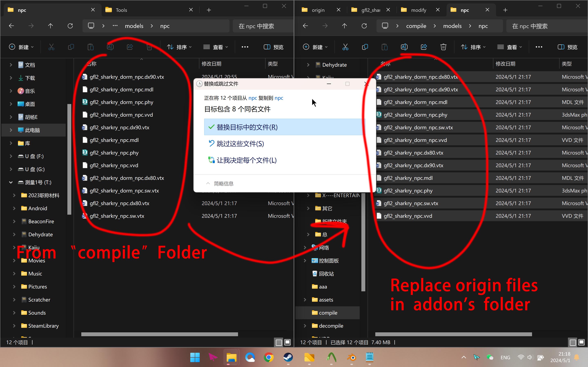
Task: Refresh the left npc folder window
Action: 70,26
